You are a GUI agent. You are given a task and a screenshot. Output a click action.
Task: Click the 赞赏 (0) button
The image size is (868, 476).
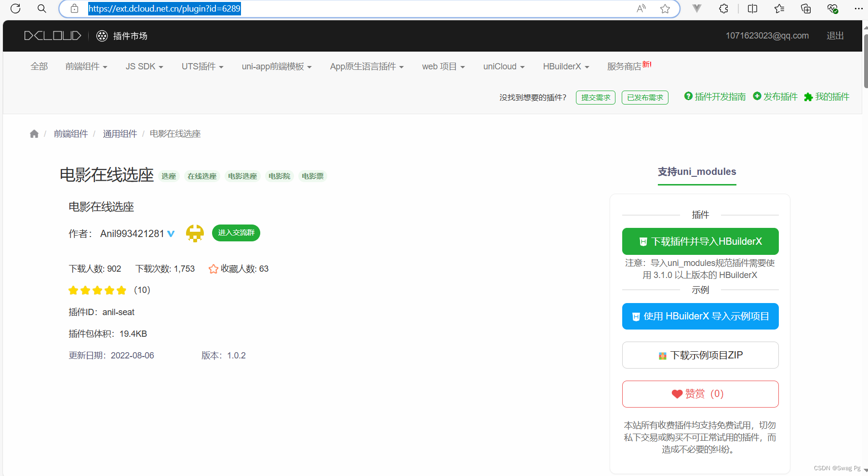(700, 394)
